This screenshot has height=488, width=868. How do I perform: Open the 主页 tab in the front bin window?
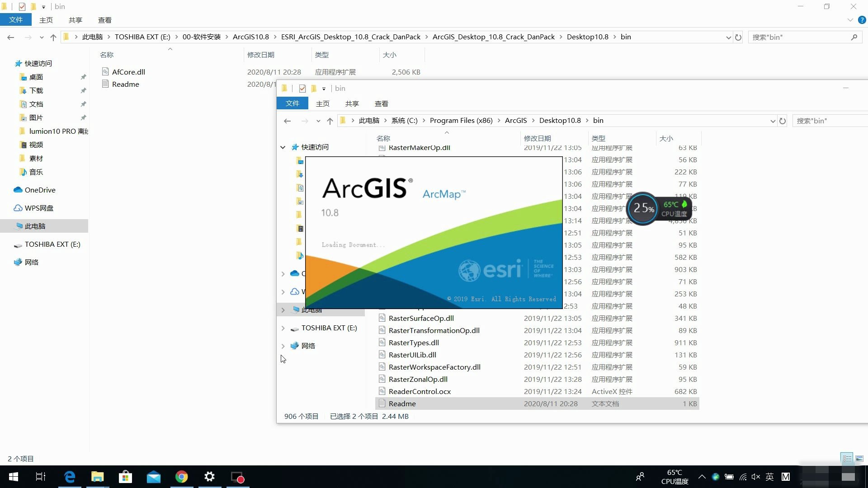coord(323,103)
